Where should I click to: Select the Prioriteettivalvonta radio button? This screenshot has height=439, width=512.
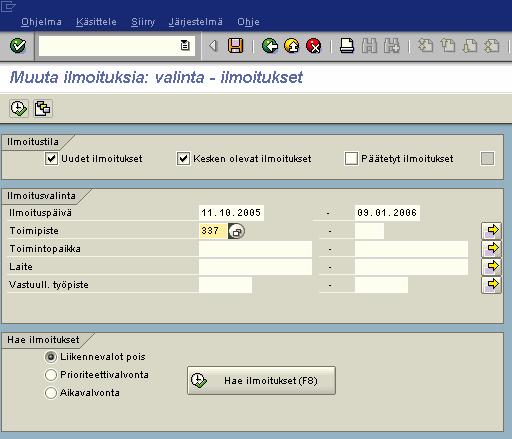coord(51,375)
